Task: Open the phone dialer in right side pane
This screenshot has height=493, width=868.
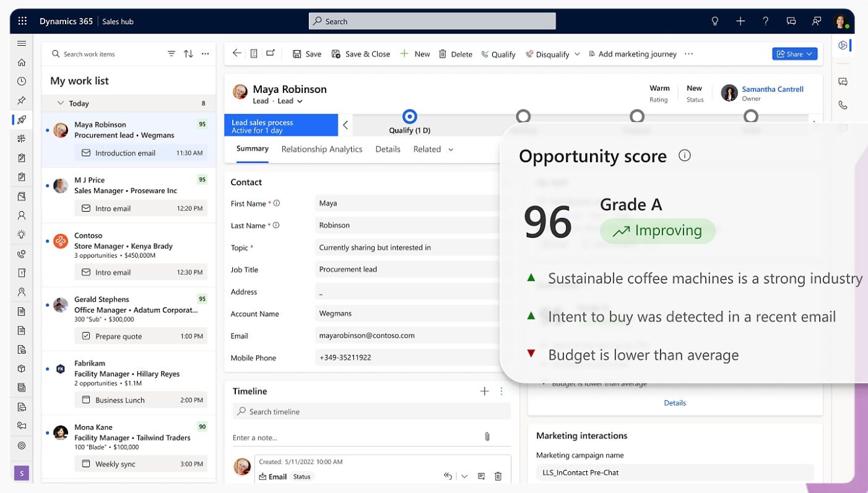Action: coord(843,105)
